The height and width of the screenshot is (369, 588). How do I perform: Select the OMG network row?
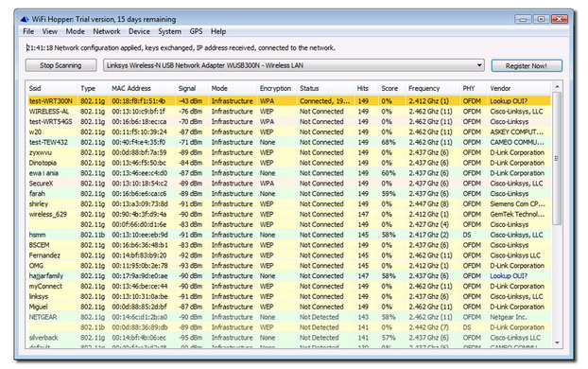289,266
